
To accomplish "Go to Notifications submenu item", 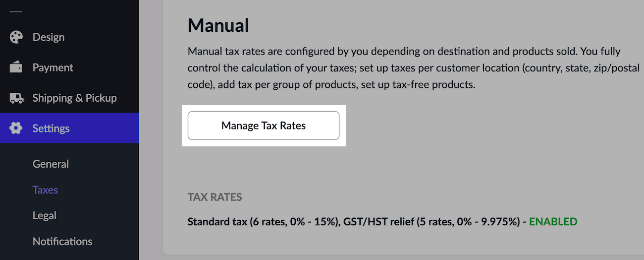I will 62,242.
